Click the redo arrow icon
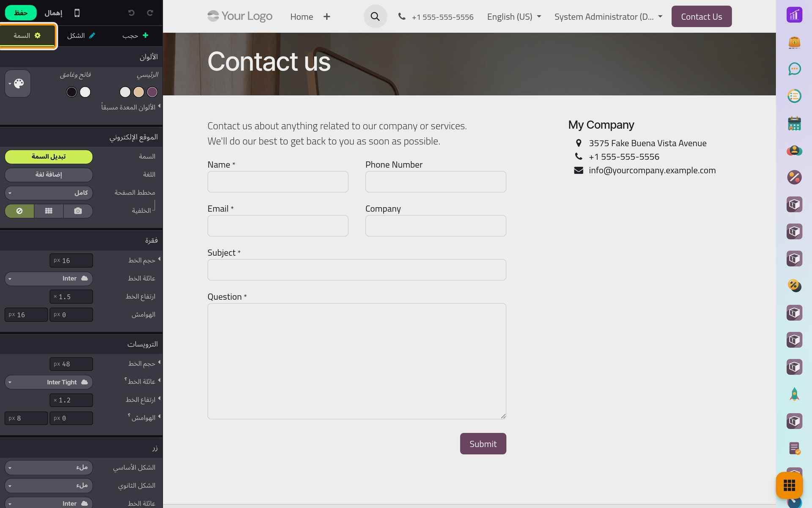The height and width of the screenshot is (508, 812). point(150,13)
